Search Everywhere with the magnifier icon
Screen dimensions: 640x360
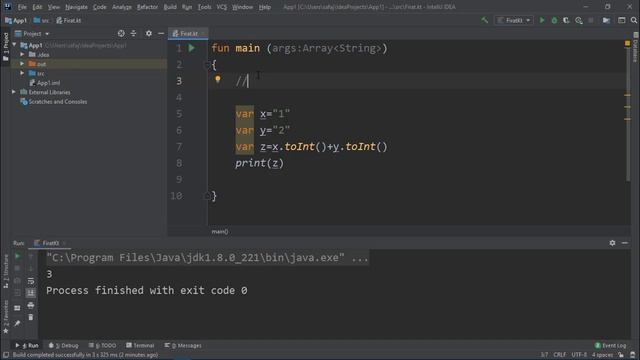pos(634,20)
